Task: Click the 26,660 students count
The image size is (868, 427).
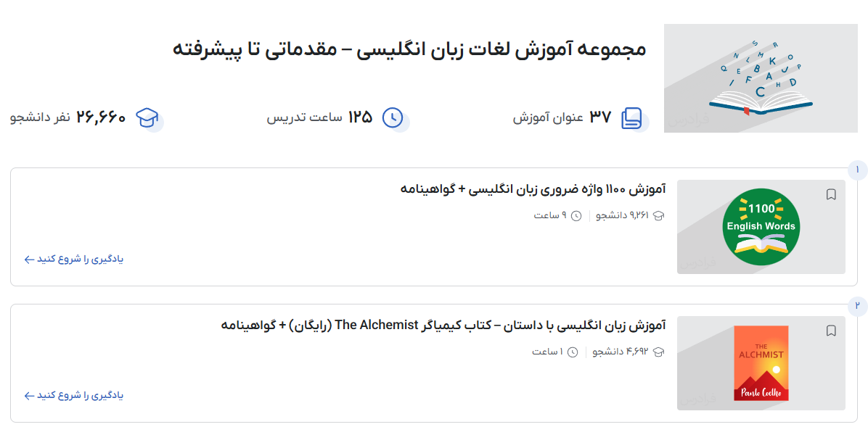Action: tap(101, 117)
